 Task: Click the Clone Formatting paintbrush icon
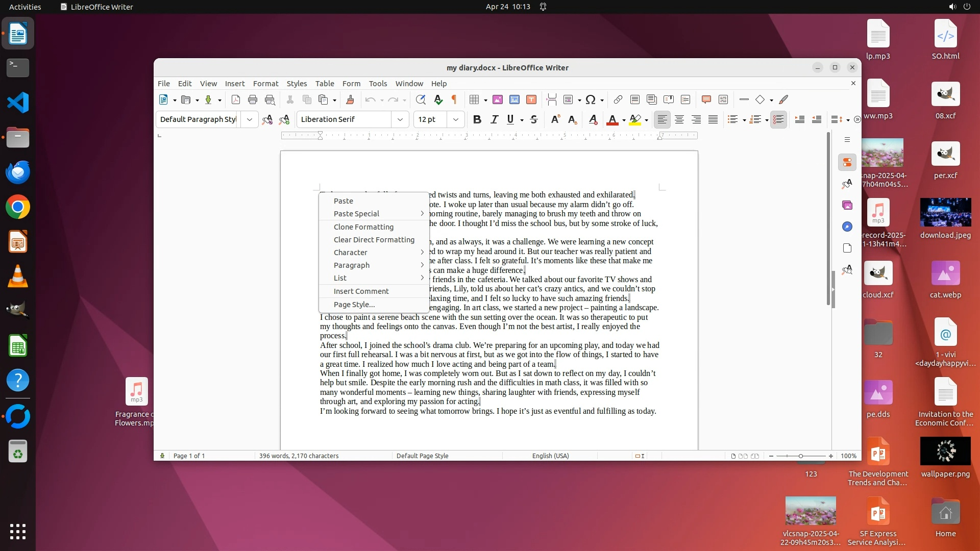[x=350, y=99]
